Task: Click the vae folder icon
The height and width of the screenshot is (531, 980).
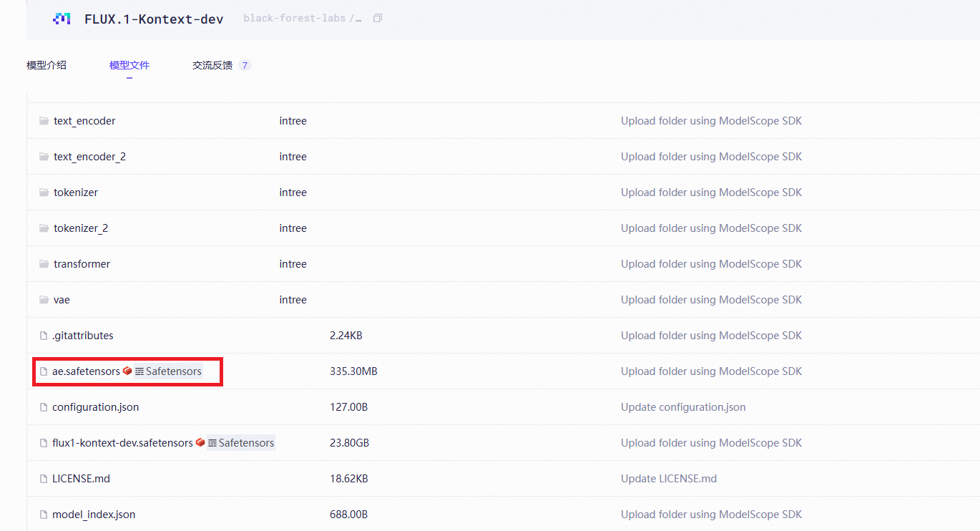Action: (44, 300)
